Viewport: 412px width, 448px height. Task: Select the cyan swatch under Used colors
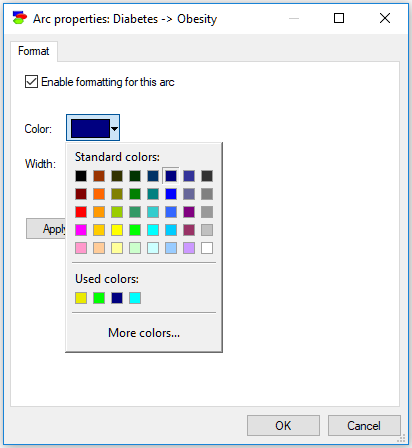135,298
